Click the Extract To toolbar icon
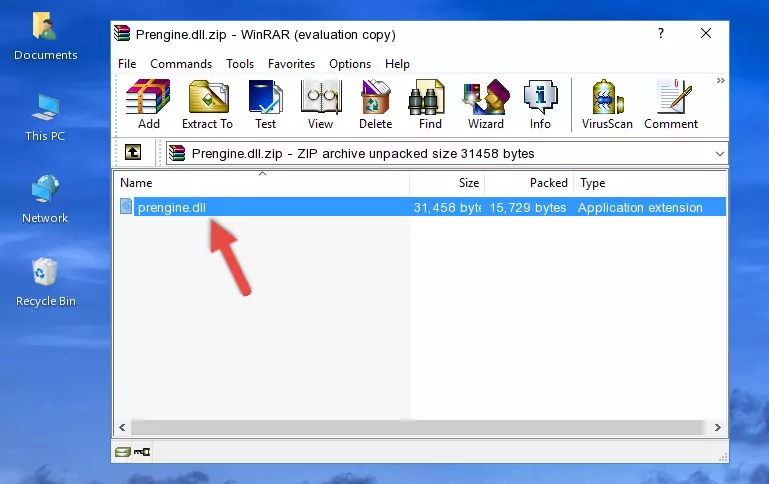769x484 pixels. [x=207, y=104]
